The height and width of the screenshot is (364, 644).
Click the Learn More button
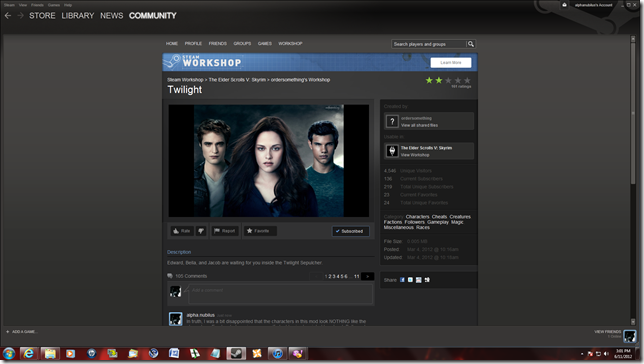pos(451,62)
